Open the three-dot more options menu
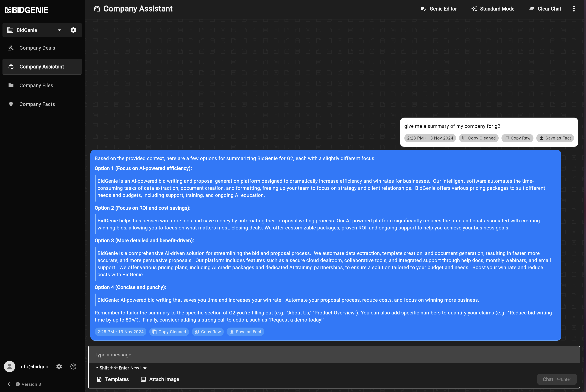The width and height of the screenshot is (586, 392). (x=574, y=9)
